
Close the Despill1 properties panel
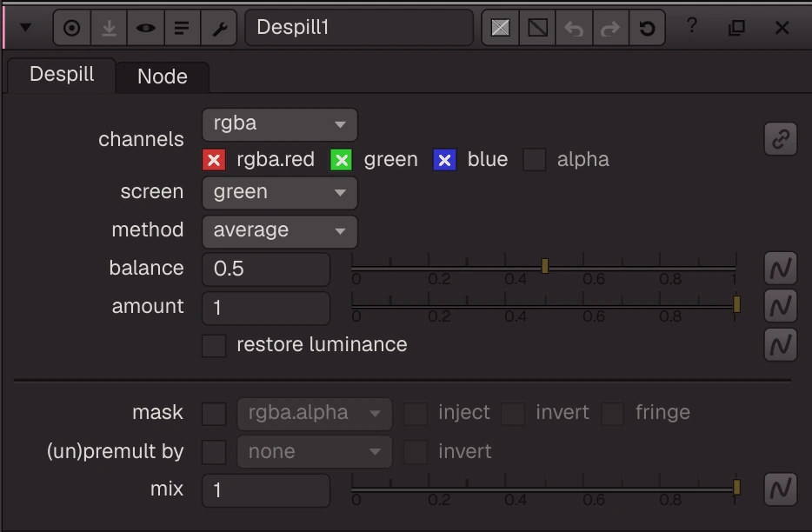coord(782,28)
